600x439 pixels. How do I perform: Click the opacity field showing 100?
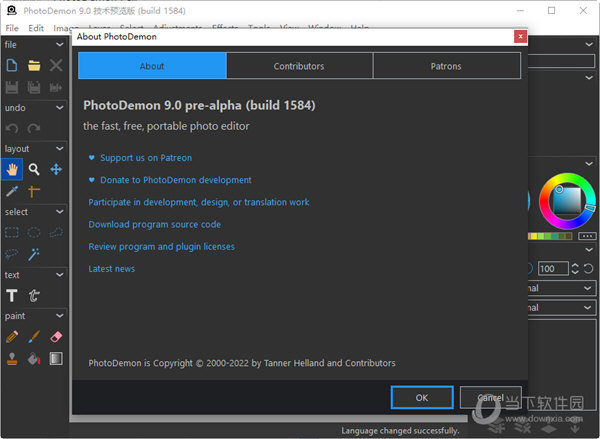coord(553,269)
